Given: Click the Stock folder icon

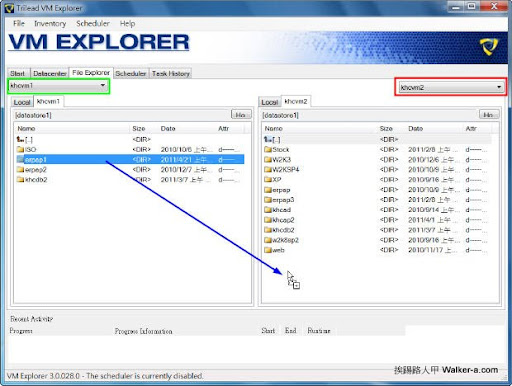Looking at the screenshot, I should tap(268, 149).
